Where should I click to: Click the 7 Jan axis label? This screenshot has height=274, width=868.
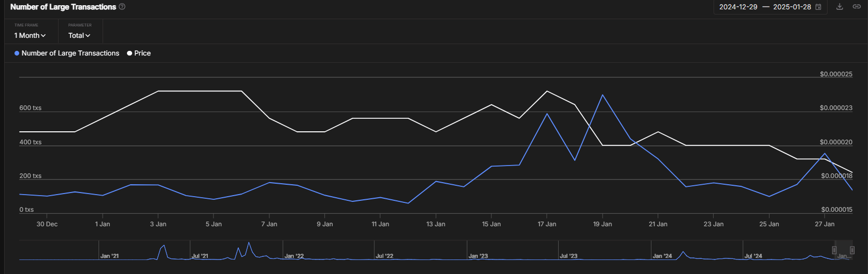click(269, 224)
